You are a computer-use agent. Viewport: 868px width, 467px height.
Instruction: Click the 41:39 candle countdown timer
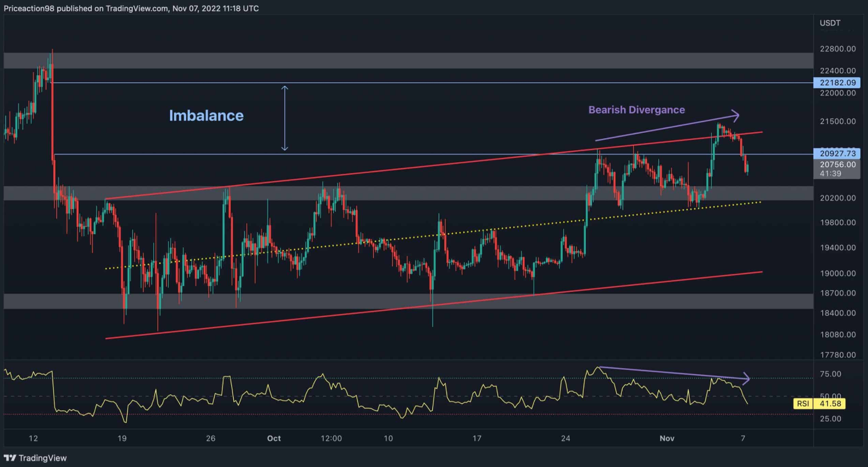(830, 174)
